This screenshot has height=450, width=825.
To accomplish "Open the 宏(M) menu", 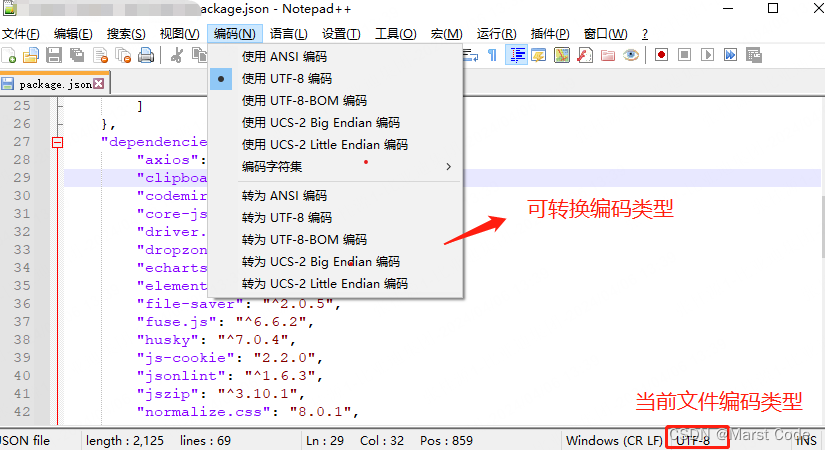I will pyautogui.click(x=446, y=34).
